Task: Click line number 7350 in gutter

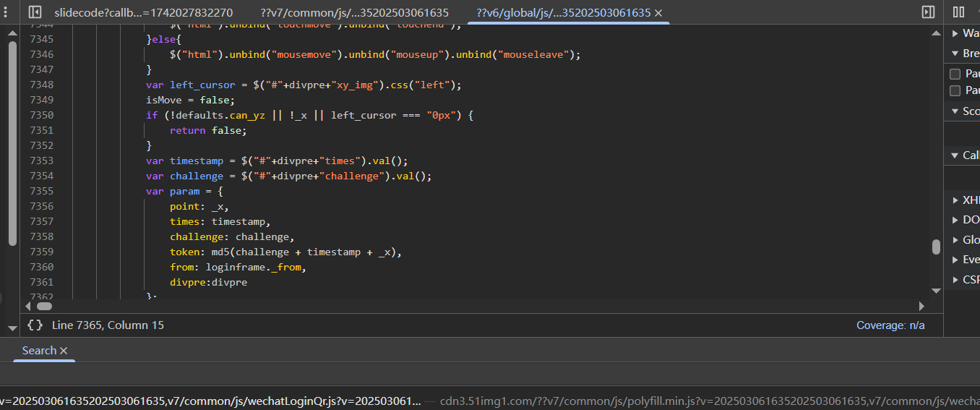Action: point(41,115)
